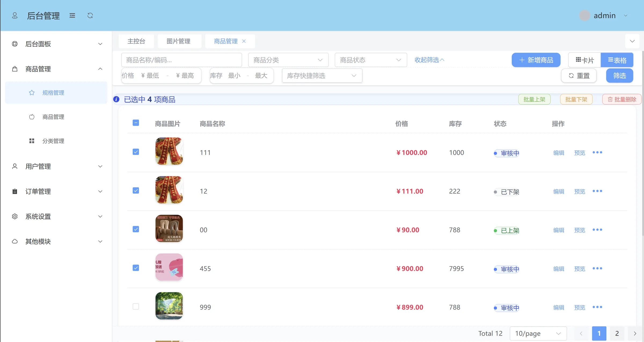Image resolution: width=644 pixels, height=342 pixels.
Task: Expand the 订单管理 menu
Action: coord(56,191)
